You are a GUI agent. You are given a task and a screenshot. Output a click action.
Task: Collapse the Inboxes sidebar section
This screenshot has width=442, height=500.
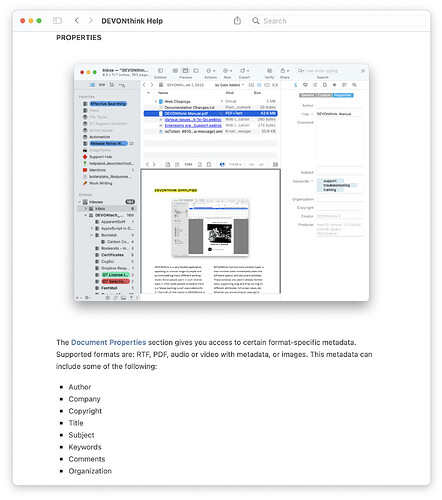coord(80,202)
